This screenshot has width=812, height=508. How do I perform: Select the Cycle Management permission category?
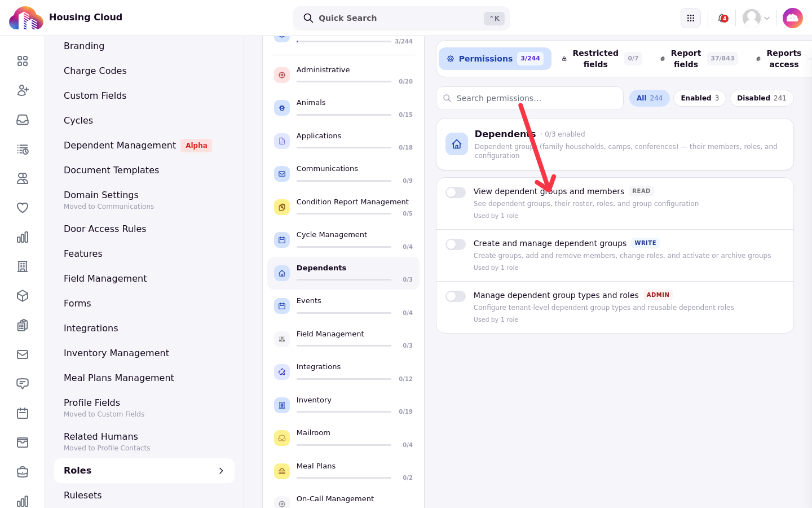coord(343,240)
